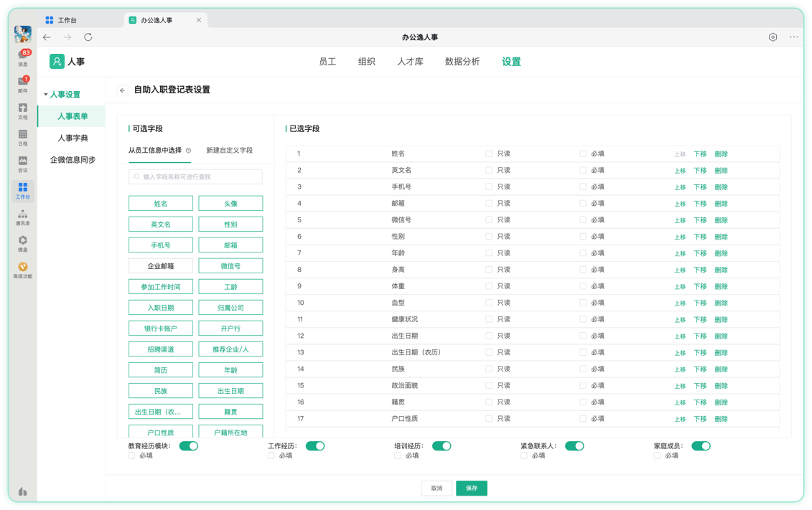812x510 pixels.
Task: Add the 企业邮箱 field
Action: tap(161, 266)
